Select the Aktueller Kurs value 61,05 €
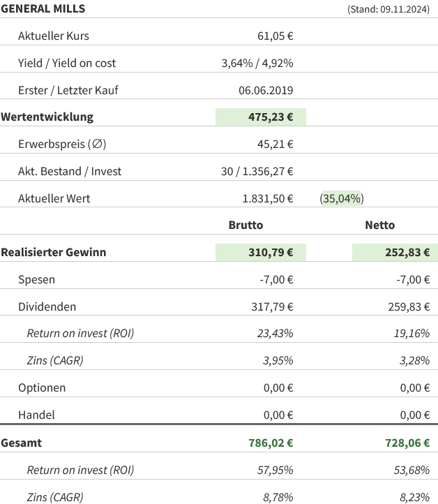This screenshot has height=504, width=438. 275,36
